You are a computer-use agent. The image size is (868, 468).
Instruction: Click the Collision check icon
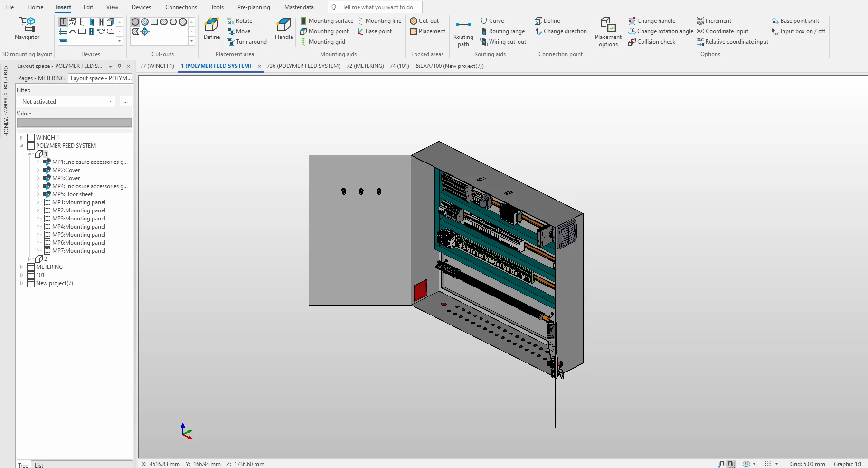(x=632, y=42)
